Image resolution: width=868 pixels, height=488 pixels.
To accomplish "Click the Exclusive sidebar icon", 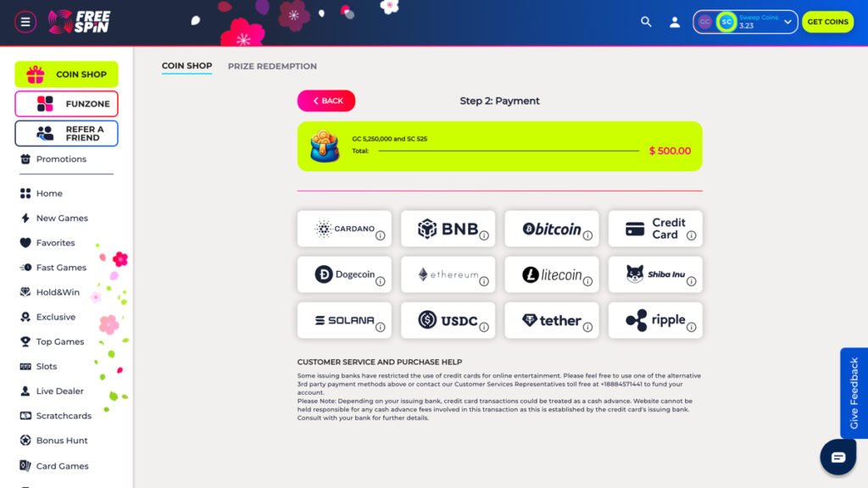I will click(25, 317).
